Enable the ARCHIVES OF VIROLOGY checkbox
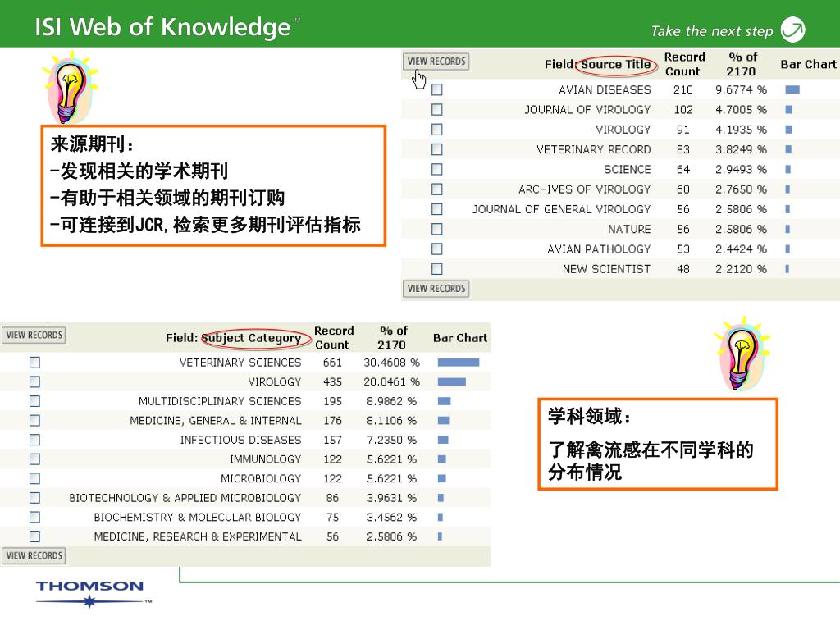Screen dimensions: 840x630 pos(437,189)
